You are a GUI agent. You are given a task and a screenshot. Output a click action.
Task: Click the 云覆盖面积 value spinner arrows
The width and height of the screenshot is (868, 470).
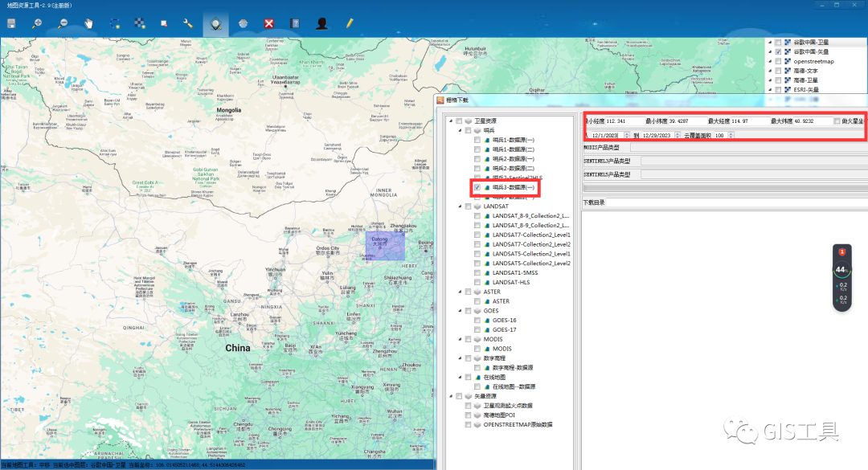point(731,135)
